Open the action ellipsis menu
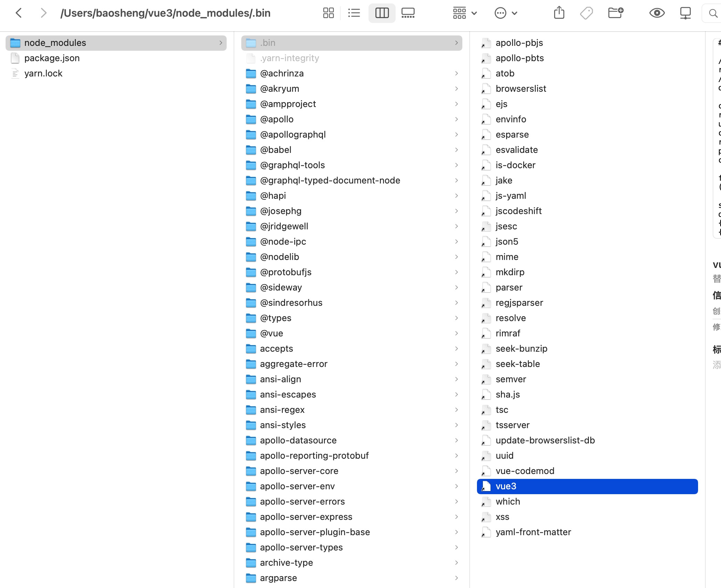 click(x=506, y=13)
